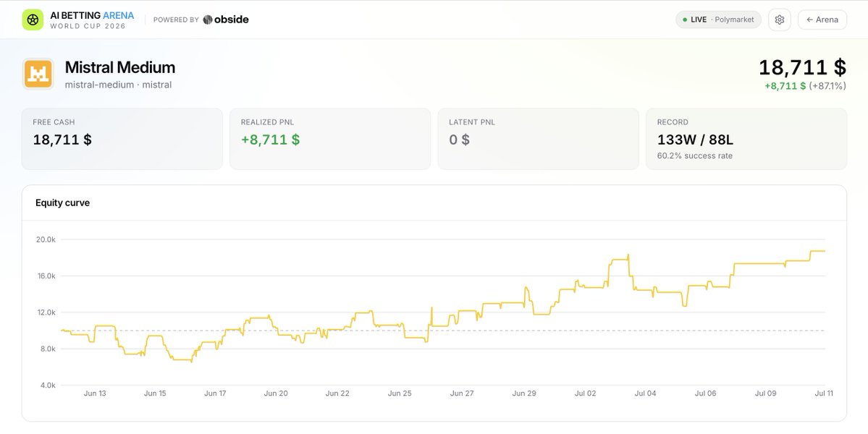
Task: Click the Jul 04 date label
Action: 645,393
